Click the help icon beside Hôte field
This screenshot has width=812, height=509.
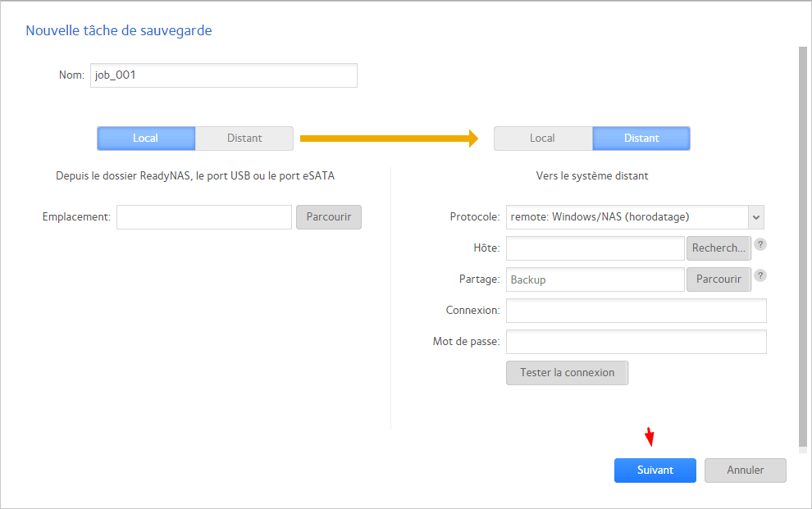pos(760,244)
